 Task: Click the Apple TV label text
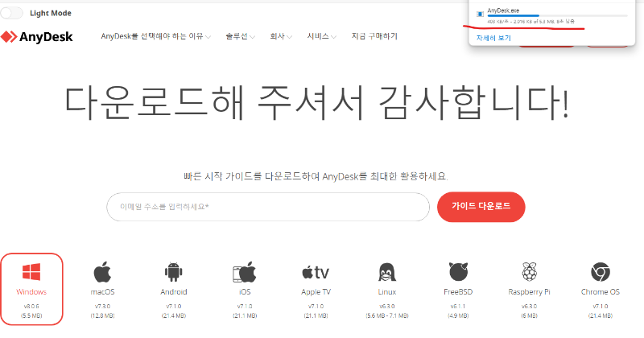coord(316,292)
